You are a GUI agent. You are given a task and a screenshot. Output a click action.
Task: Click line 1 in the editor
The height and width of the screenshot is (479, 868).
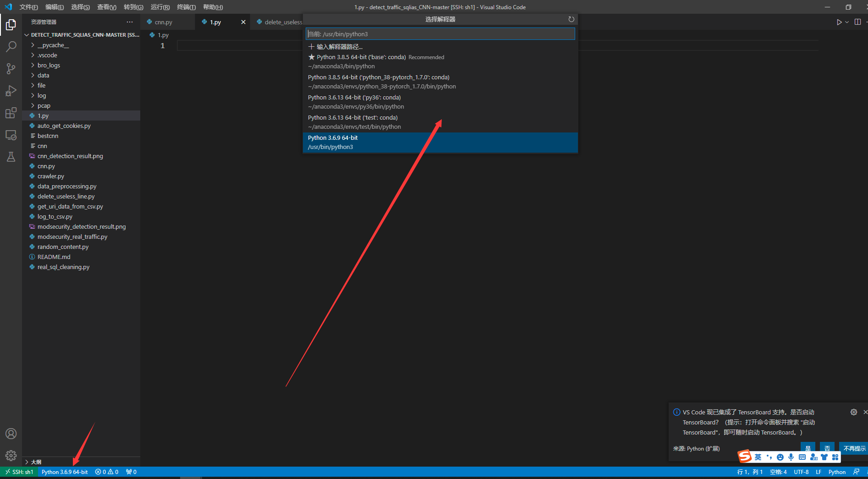(x=498, y=46)
